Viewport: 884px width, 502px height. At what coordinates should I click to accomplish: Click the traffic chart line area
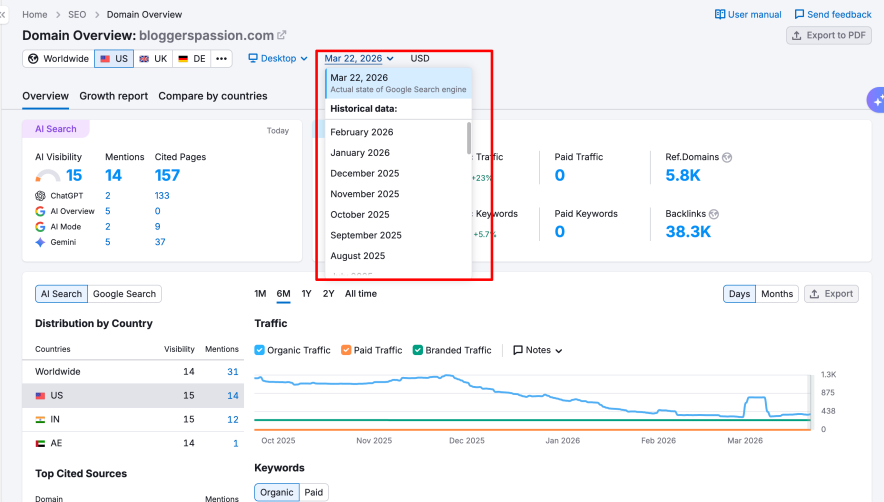click(532, 402)
